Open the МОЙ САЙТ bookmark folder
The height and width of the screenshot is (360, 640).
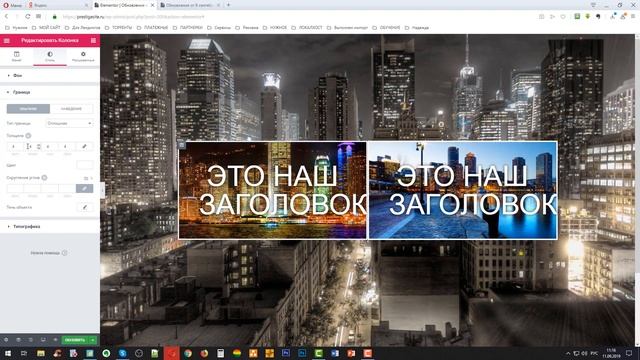pyautogui.click(x=46, y=28)
